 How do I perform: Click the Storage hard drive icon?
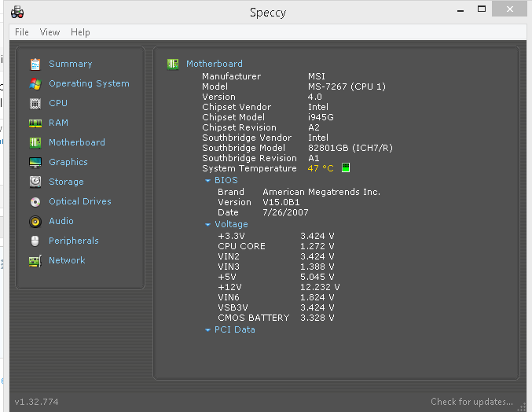pyautogui.click(x=35, y=182)
